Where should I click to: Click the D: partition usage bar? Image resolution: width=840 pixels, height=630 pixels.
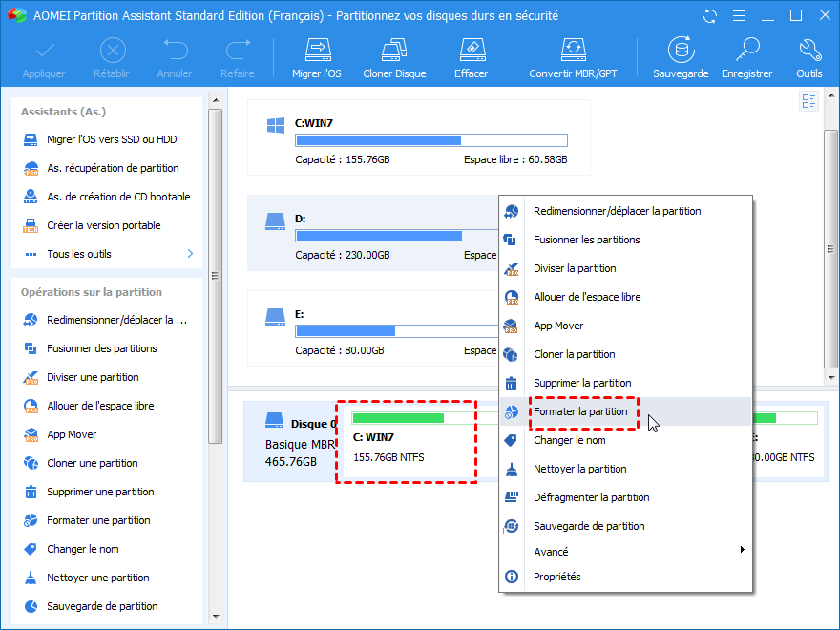point(397,236)
